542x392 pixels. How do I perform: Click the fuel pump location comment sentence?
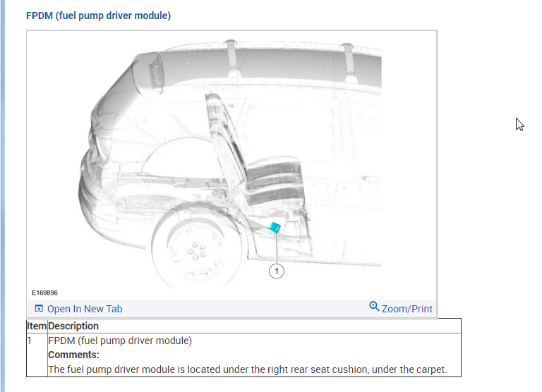(x=248, y=369)
